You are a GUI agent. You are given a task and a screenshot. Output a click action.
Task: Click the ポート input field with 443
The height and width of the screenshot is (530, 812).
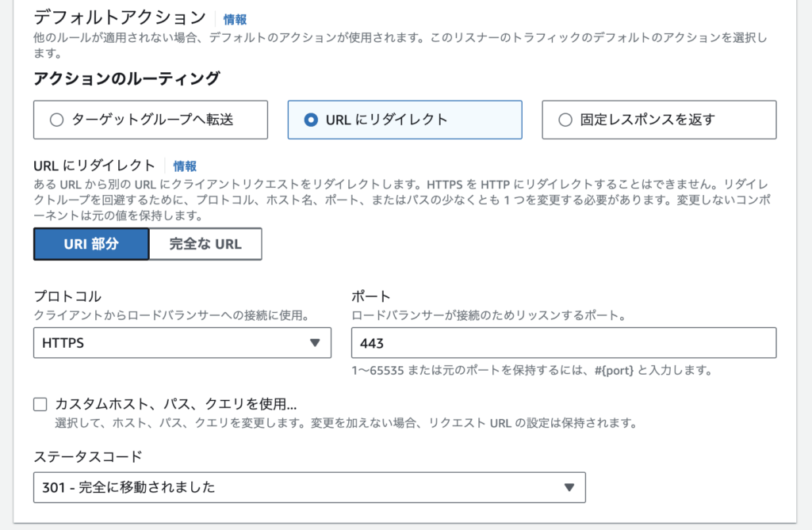point(564,342)
